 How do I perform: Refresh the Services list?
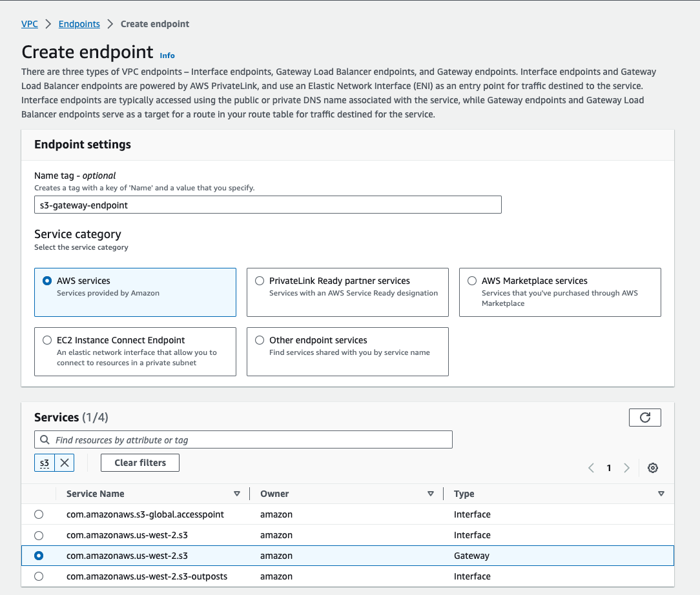coord(644,418)
